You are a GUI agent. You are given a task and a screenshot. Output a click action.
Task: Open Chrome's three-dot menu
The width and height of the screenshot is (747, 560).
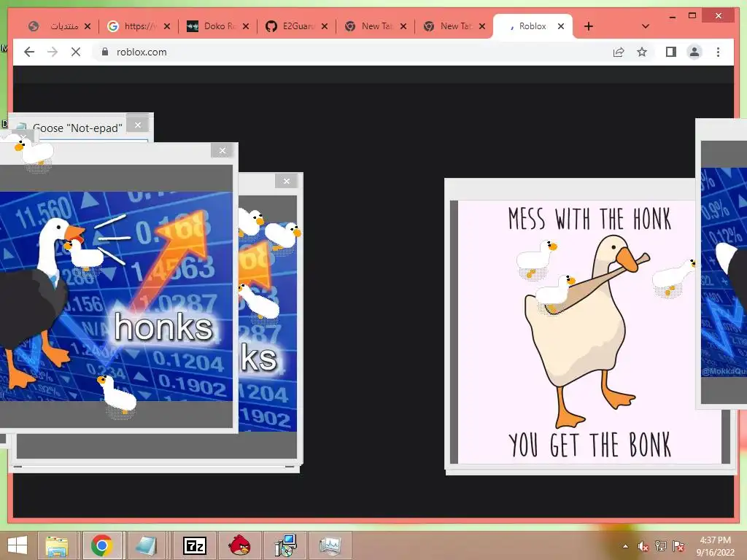tap(718, 52)
